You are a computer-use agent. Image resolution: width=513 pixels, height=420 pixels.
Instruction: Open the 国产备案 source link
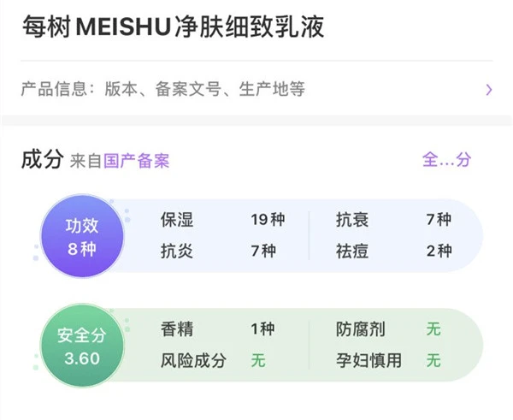point(137,161)
